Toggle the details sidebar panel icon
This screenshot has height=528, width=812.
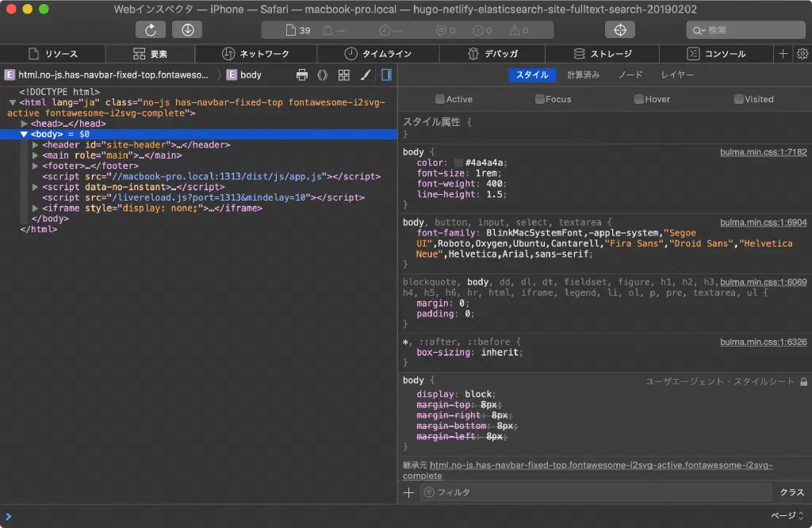[386, 75]
